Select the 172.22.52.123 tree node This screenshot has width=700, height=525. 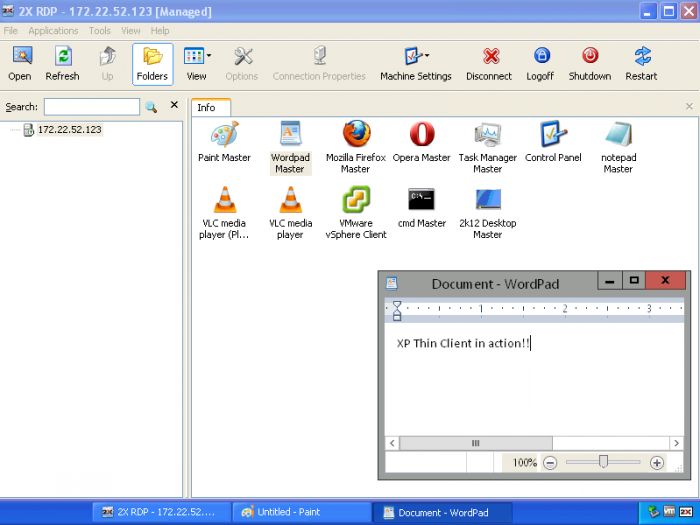coord(70,129)
